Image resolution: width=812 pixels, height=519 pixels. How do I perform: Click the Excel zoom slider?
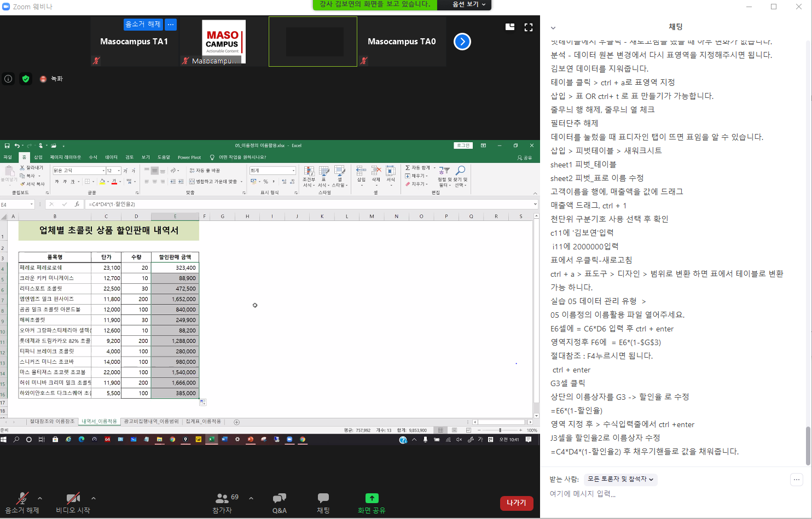click(x=500, y=430)
